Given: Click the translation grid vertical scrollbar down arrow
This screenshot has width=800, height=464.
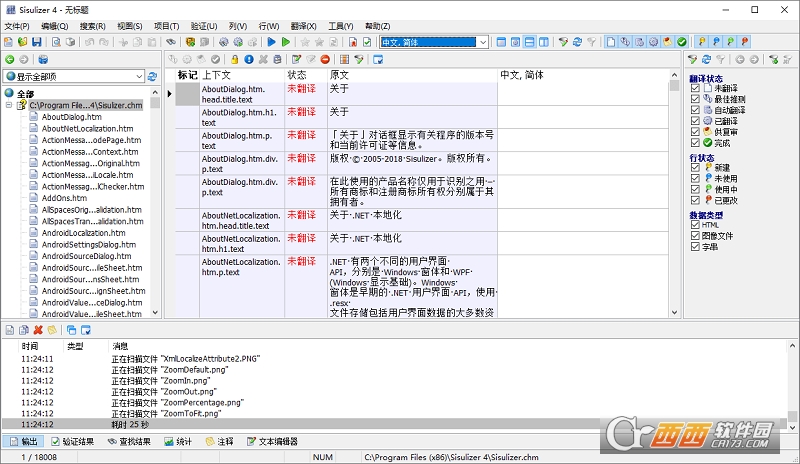Looking at the screenshot, I should click(x=674, y=312).
